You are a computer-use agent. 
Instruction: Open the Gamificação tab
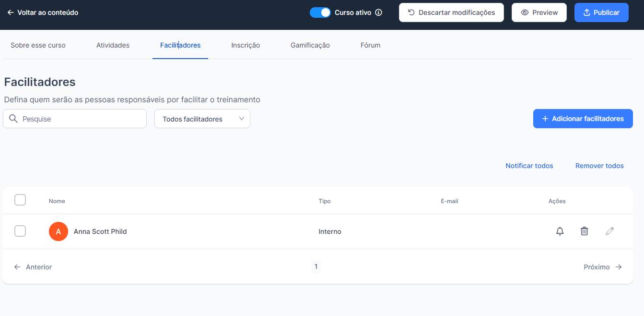[x=310, y=45]
